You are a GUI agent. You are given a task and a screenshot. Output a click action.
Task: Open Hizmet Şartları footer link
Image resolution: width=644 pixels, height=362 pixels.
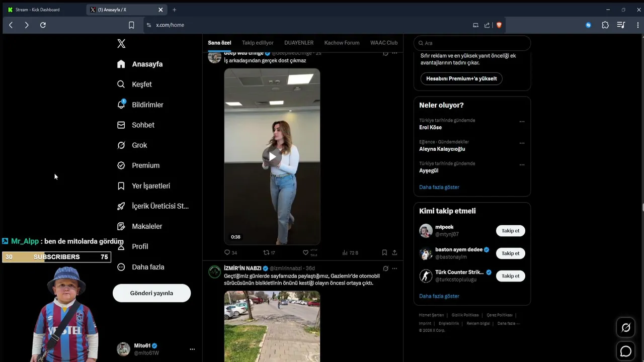point(431,315)
